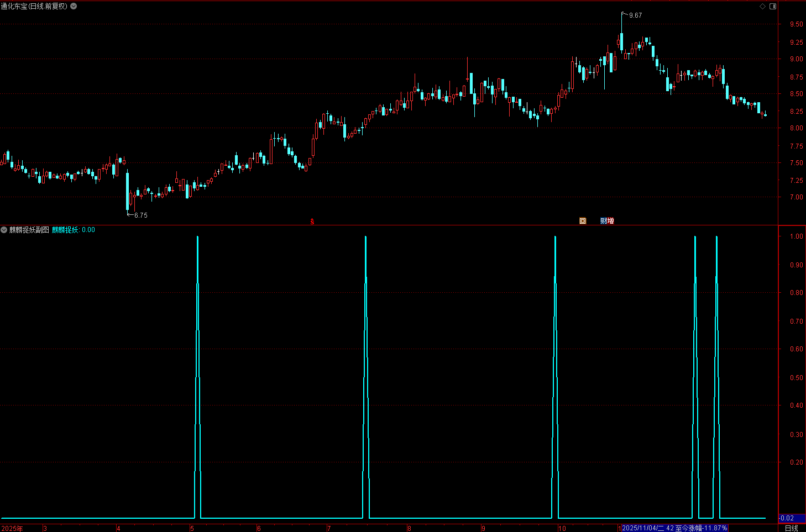Click the diamond icon at top right
This screenshot has height=532, width=806.
tap(763, 6)
